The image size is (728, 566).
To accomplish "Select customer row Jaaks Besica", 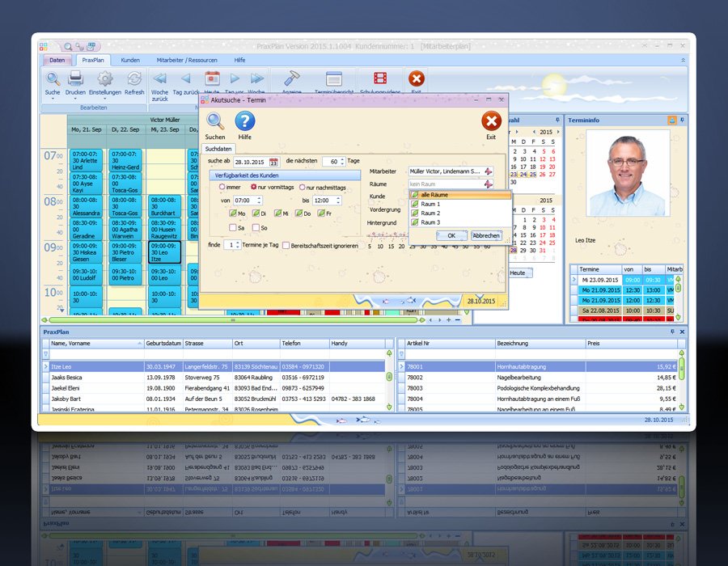I will [215, 377].
